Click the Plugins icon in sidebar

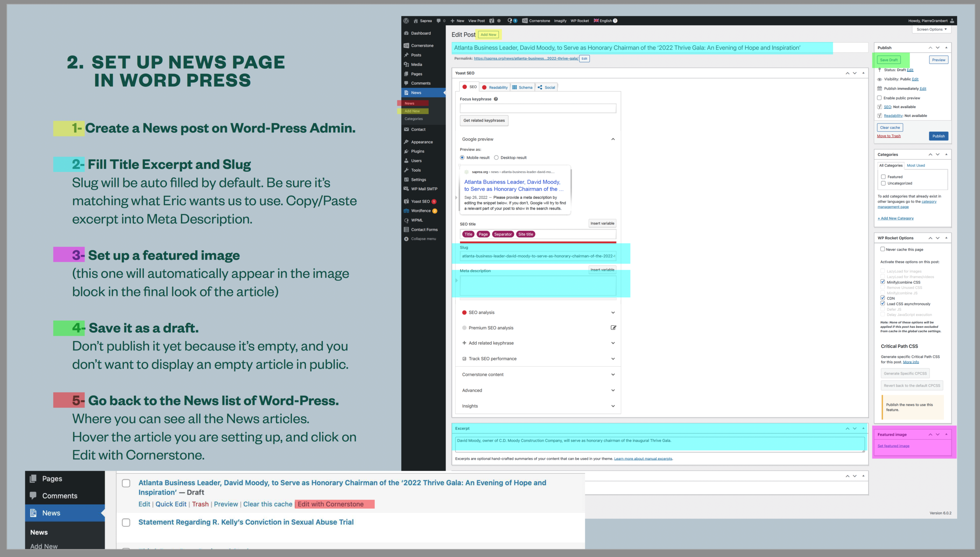pos(406,151)
